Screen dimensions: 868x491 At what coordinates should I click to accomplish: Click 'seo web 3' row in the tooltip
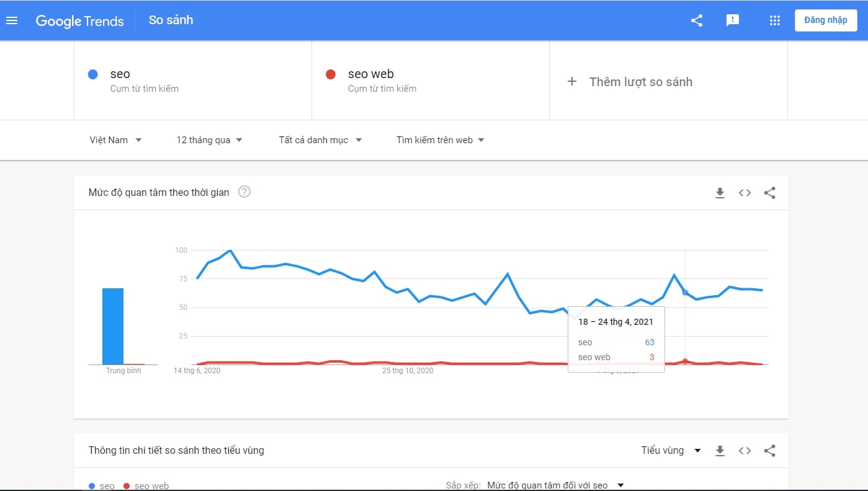(x=616, y=357)
